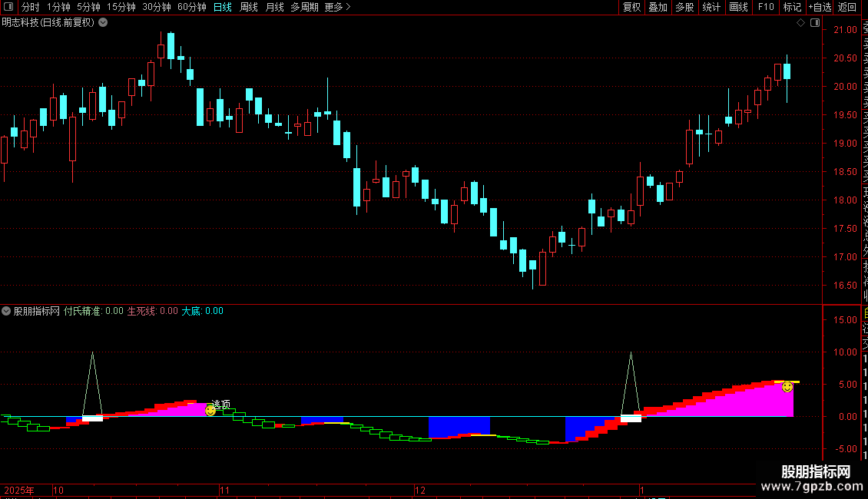Click the month 11 marker on time axis
Image resolution: width=868 pixels, height=499 pixels.
click(x=224, y=490)
